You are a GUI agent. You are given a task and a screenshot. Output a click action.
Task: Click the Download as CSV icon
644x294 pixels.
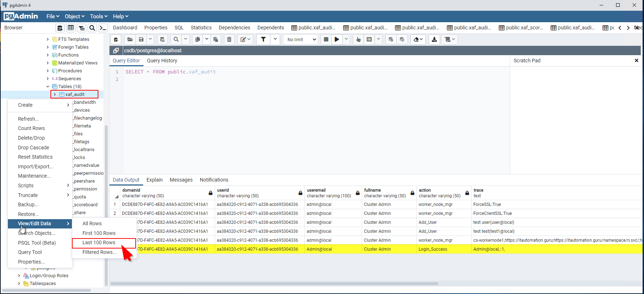pyautogui.click(x=434, y=39)
